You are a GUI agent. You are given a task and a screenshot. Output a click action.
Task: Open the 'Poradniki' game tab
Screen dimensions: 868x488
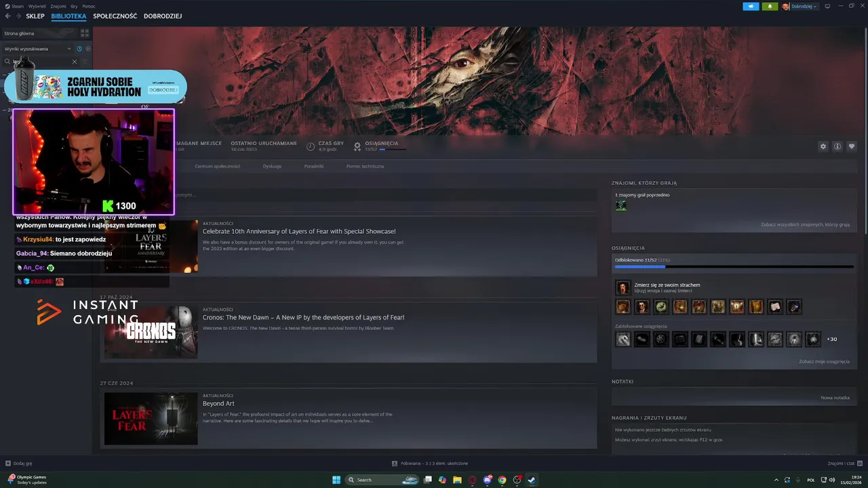[x=314, y=166]
